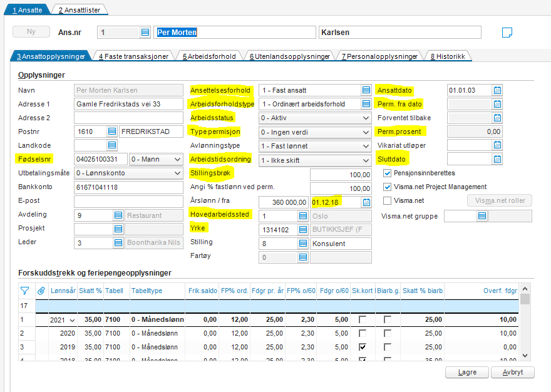551x392 pixels.
Task: Sort by the Skatt % column header
Action: pos(90,291)
